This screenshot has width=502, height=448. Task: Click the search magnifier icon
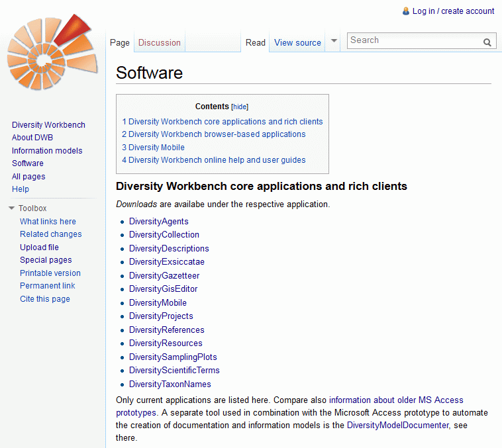click(487, 42)
